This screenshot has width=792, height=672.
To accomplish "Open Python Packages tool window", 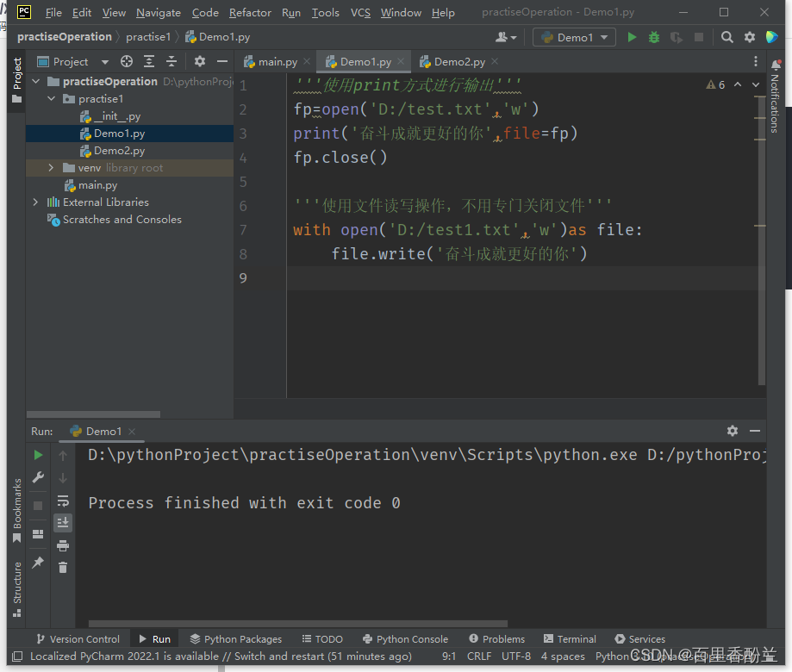I will (236, 639).
